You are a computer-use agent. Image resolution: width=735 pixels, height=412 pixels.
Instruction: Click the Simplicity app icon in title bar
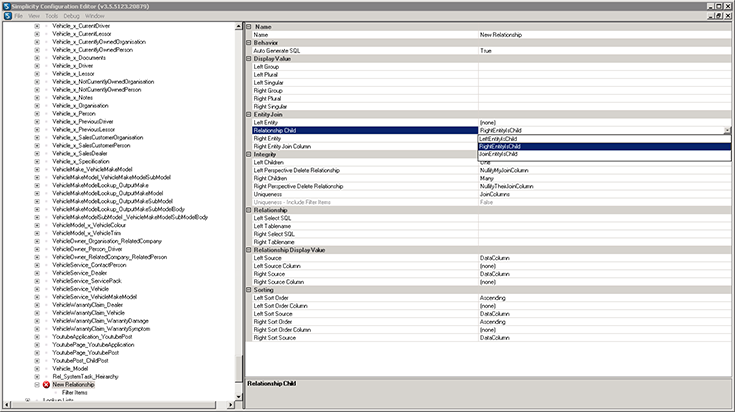tap(6, 5)
